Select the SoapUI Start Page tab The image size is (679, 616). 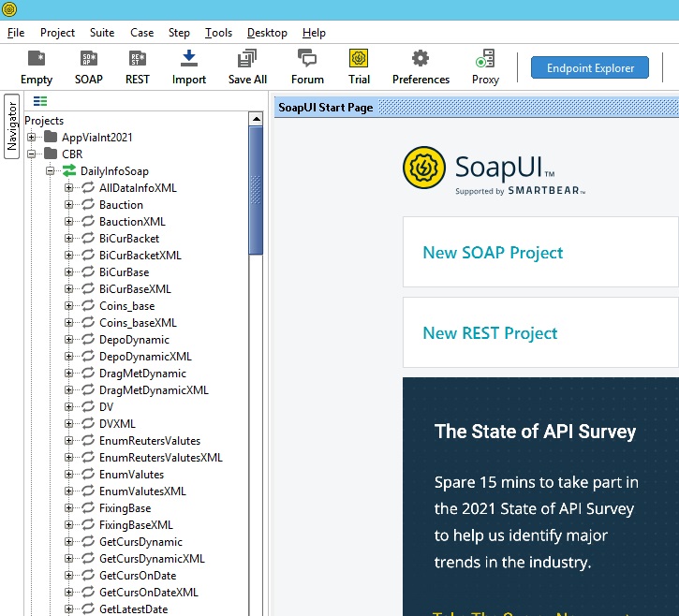coord(326,108)
